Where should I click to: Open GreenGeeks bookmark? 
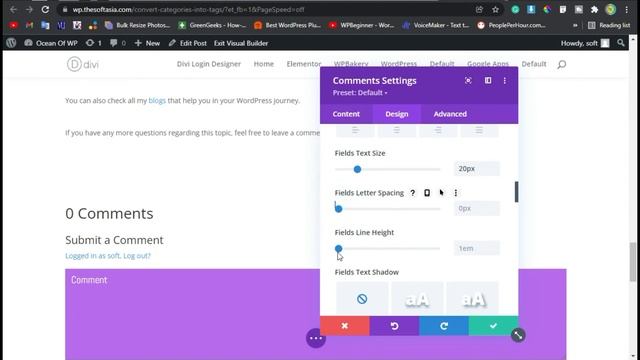(x=212, y=25)
